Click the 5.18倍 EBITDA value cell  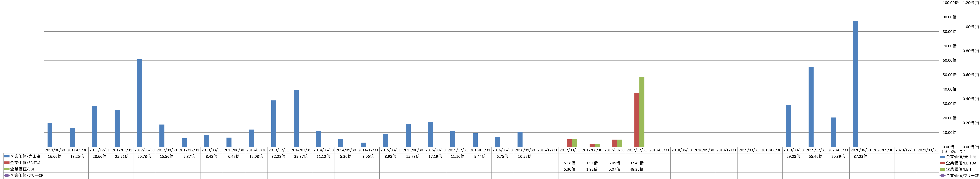click(570, 163)
